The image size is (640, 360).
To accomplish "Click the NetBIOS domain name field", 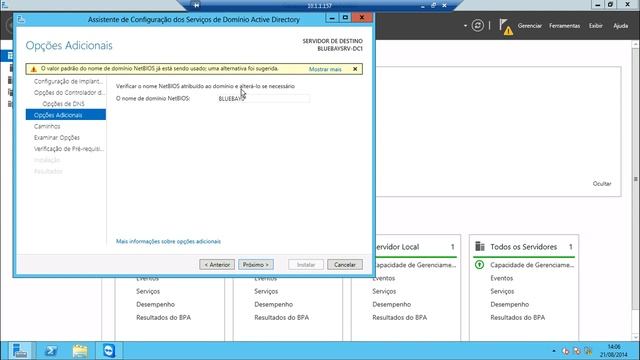I will point(263,98).
